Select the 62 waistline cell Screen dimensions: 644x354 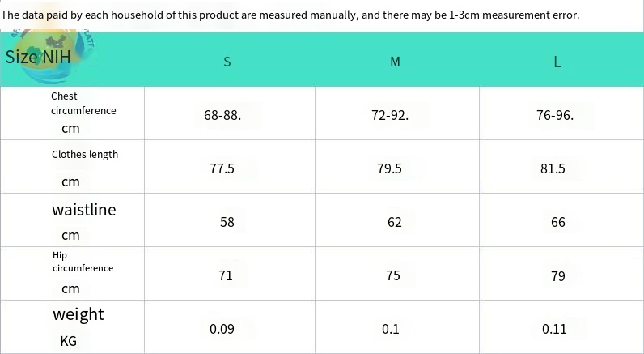pos(395,222)
